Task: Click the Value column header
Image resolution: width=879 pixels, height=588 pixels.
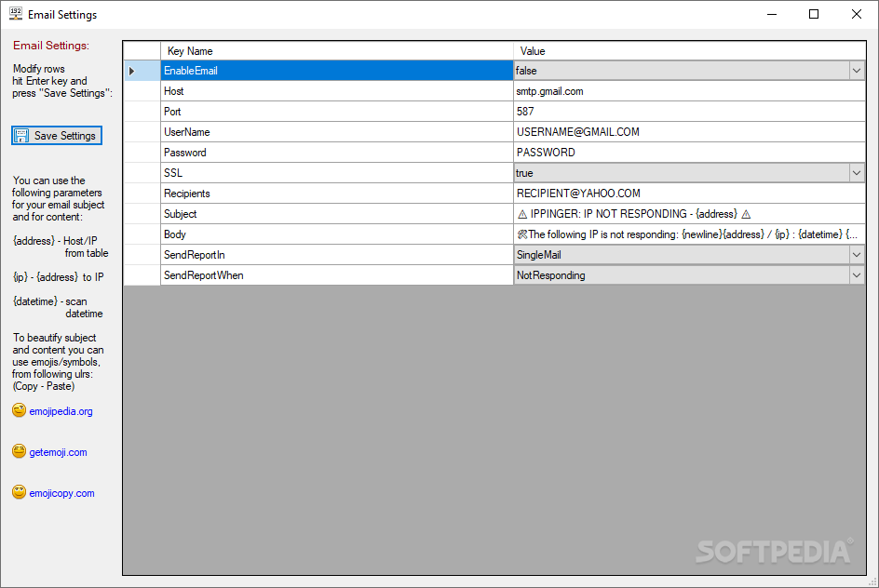Action: tap(689, 51)
